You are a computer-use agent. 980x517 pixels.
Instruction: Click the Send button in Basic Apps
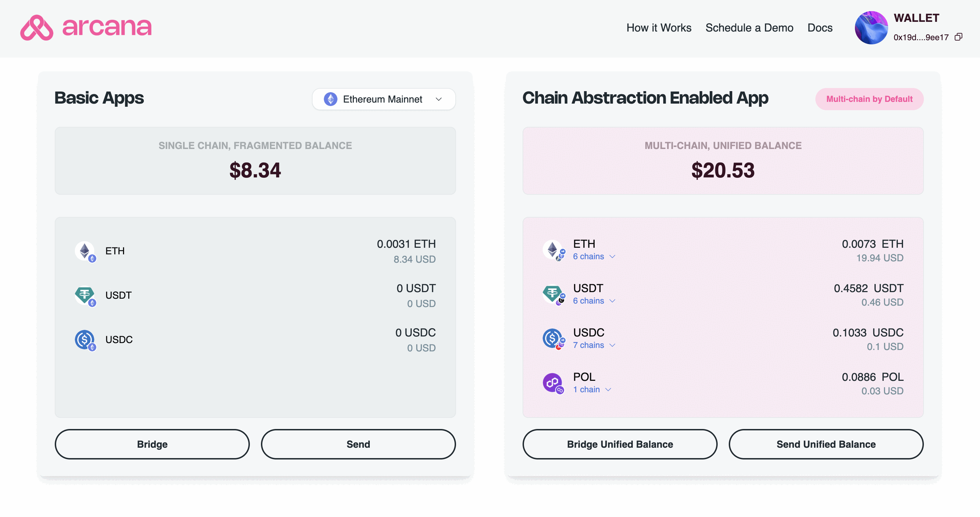tap(358, 444)
